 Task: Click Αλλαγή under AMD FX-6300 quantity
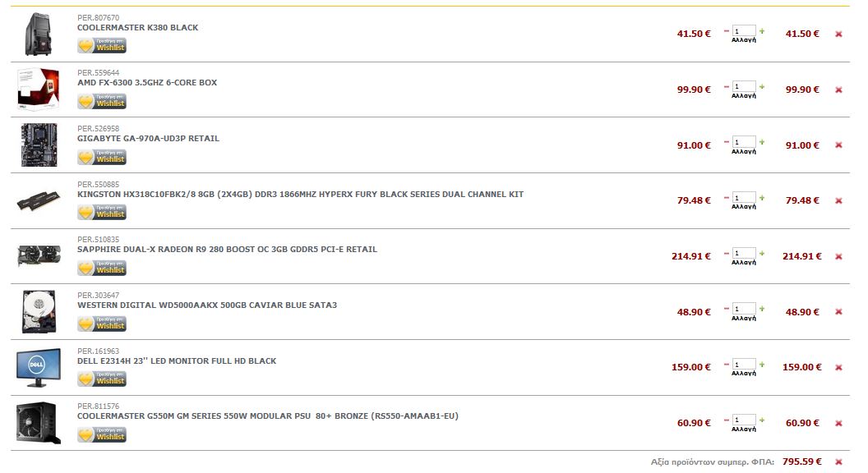(x=744, y=96)
